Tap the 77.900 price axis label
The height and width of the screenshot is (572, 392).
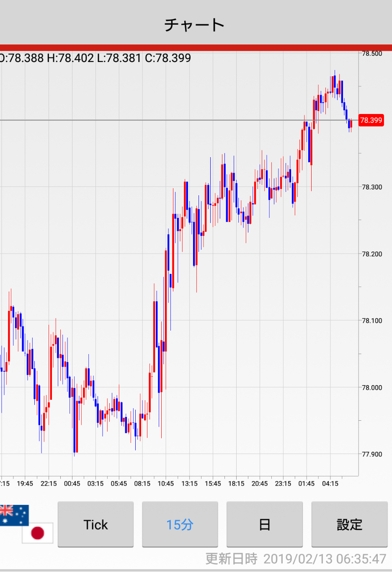click(x=372, y=454)
